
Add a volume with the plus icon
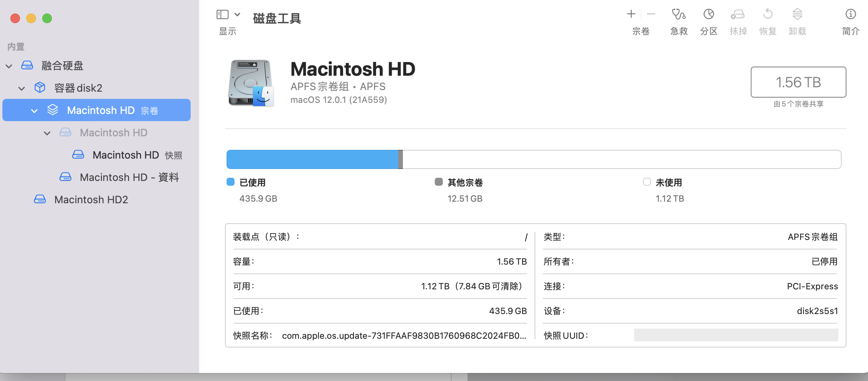click(x=631, y=14)
